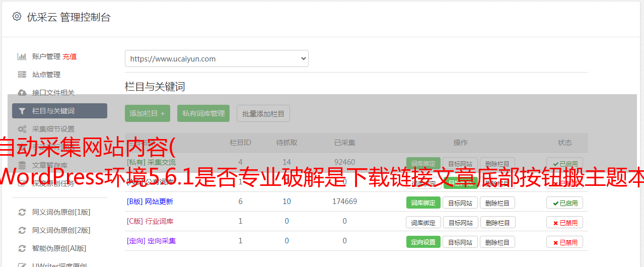Image resolution: width=644 pixels, height=267 pixels.
Task: Click the 批量添加栏目 button
Action: tap(263, 113)
